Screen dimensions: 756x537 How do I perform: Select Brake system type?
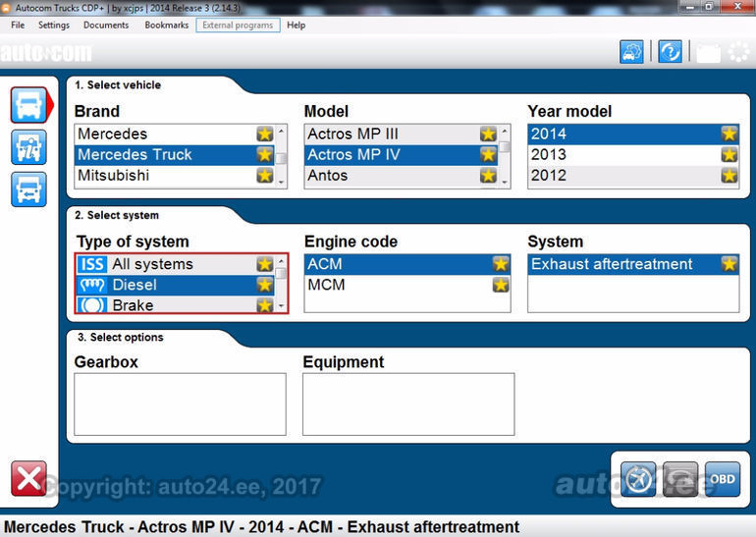(176, 305)
